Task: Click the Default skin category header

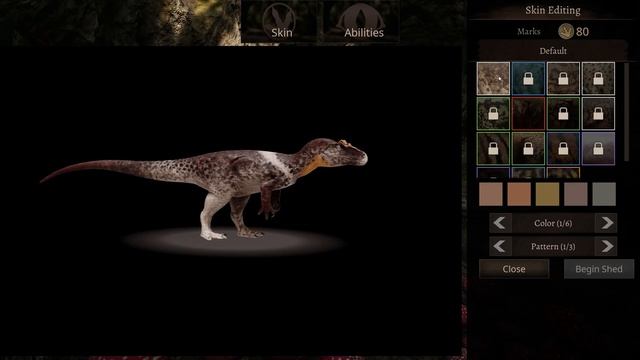Action: pos(553,51)
